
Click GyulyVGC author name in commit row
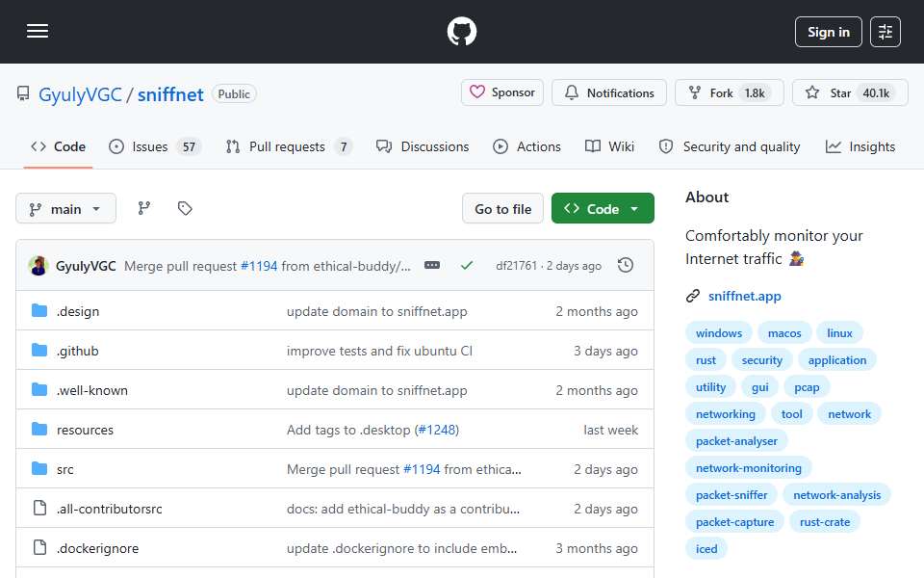[x=86, y=266]
